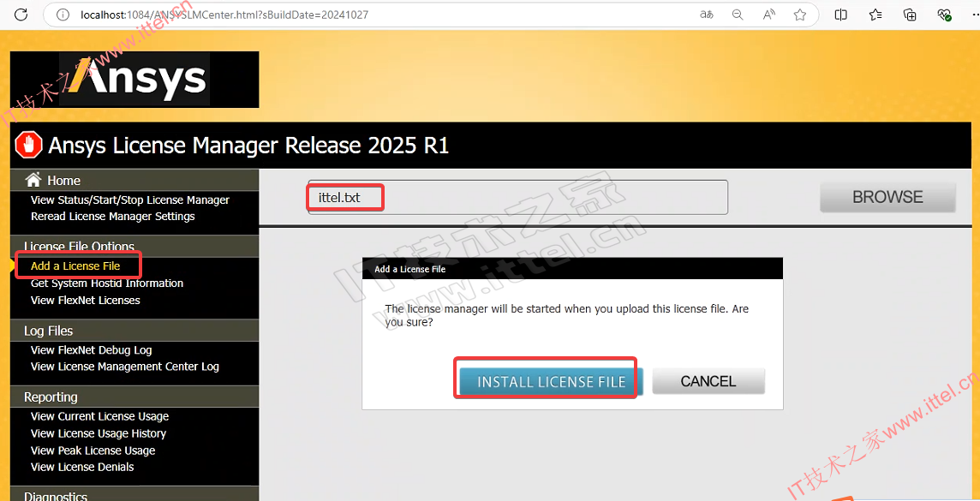Open View FlexNet Debug Log

pos(92,349)
